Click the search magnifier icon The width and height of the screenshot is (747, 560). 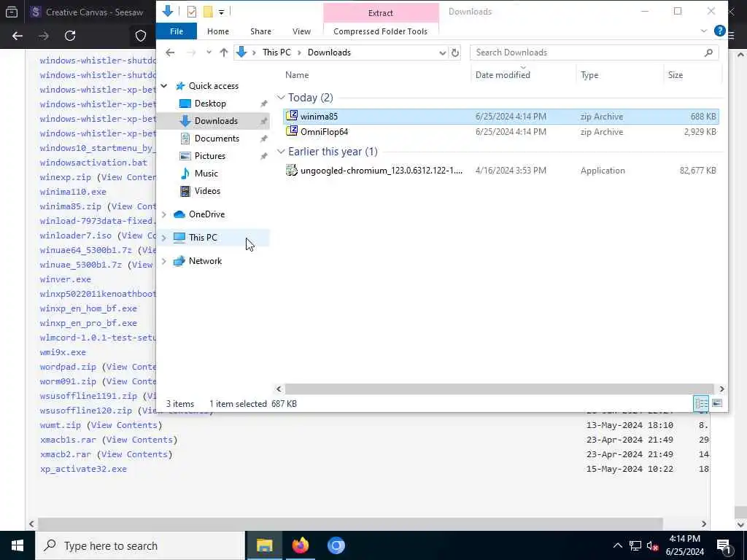708,52
